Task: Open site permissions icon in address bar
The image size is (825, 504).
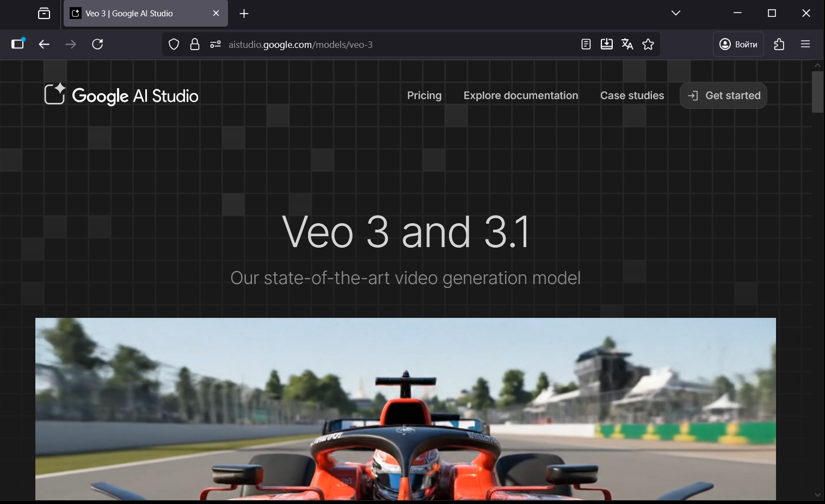Action: [x=215, y=45]
